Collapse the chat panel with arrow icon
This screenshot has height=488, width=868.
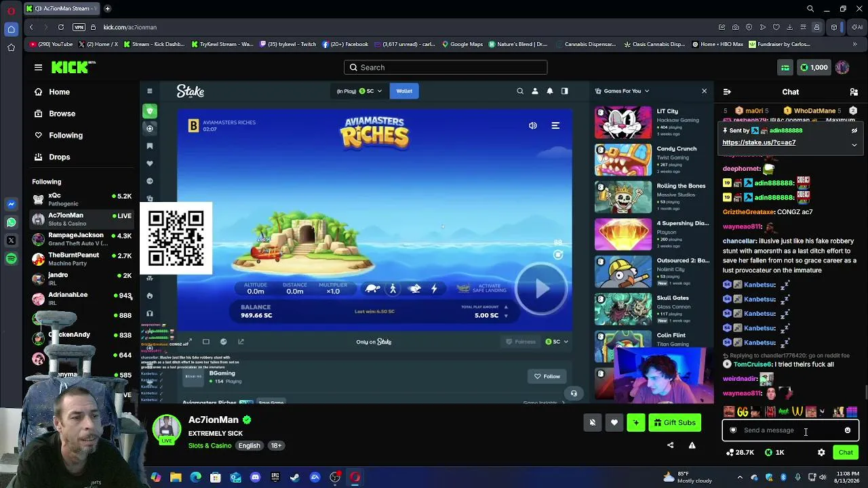coord(727,91)
